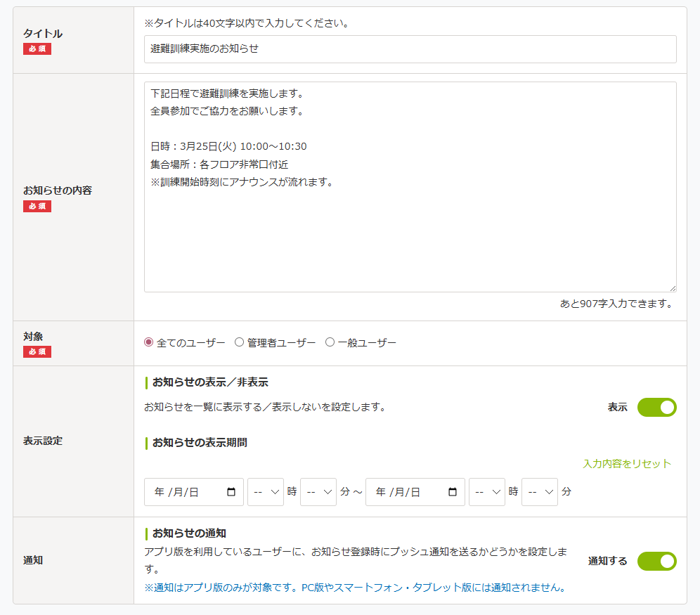Click the end date 年/月/日 field
Screen dimensions: 700x615
[406, 492]
